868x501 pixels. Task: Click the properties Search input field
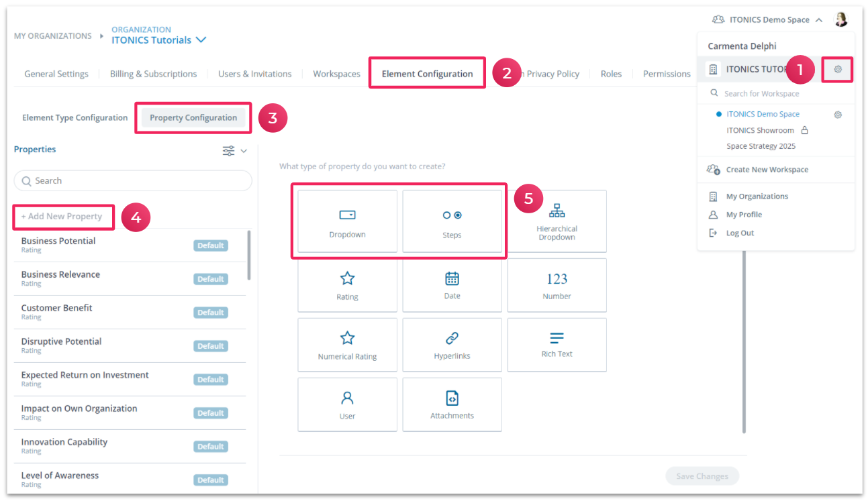coord(133,180)
